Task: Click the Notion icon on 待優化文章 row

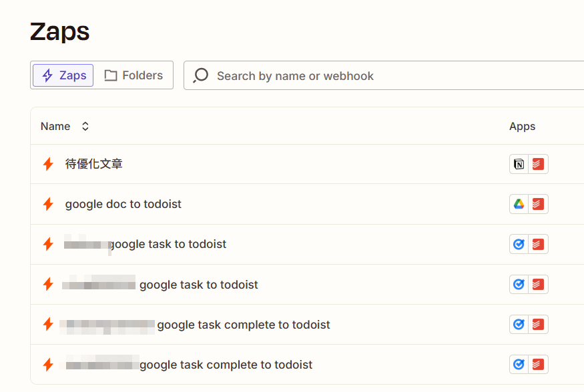Action: 518,164
